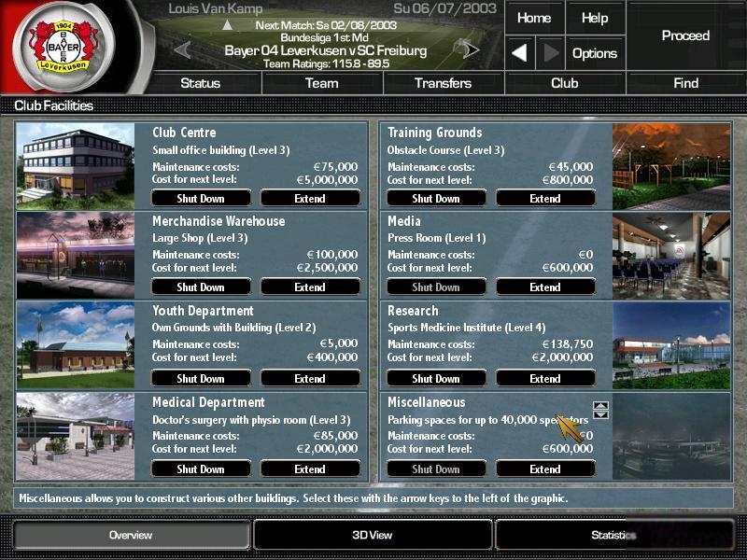Click the disabled Media Shut Down button
The width and height of the screenshot is (747, 560).
436,287
